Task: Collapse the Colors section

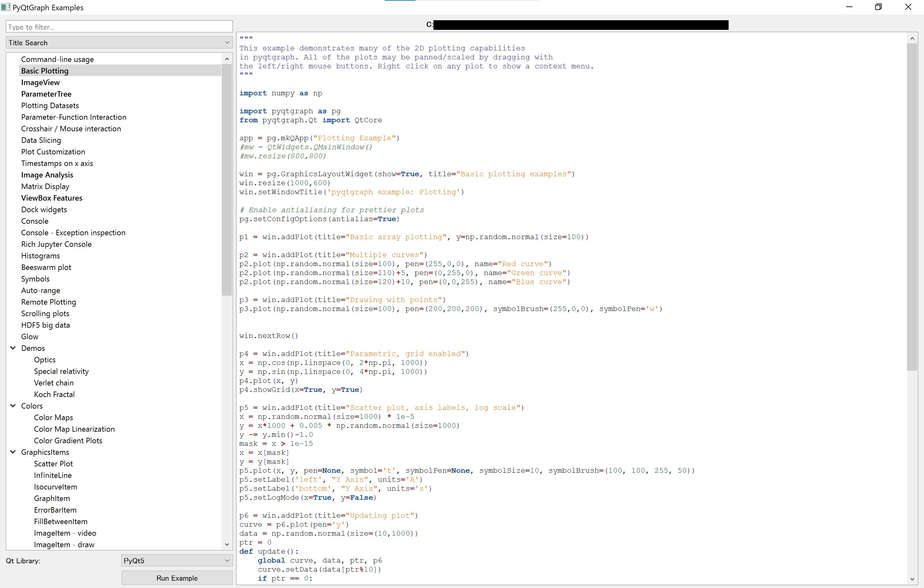Action: coord(13,406)
